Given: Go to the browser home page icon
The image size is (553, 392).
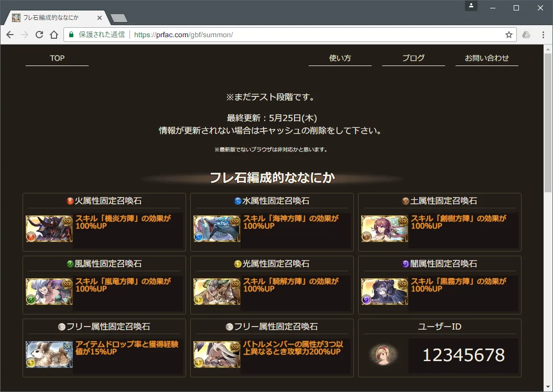Looking at the screenshot, I should (x=53, y=35).
